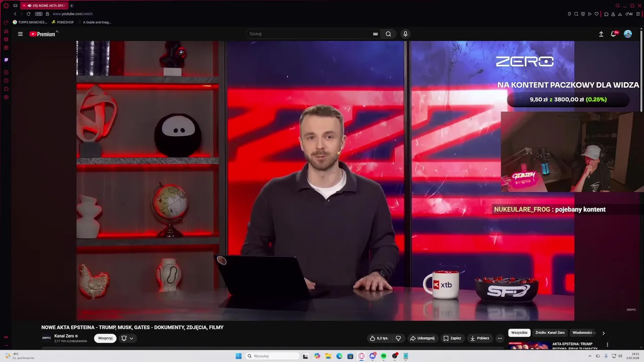This screenshot has width=644, height=362.
Task: Go to YouTube Premium home logo
Action: tap(43, 34)
